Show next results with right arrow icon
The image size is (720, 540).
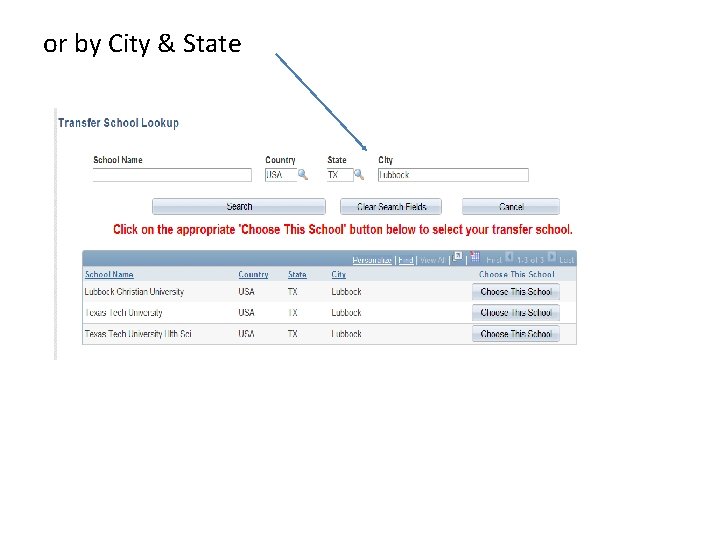[x=551, y=257]
